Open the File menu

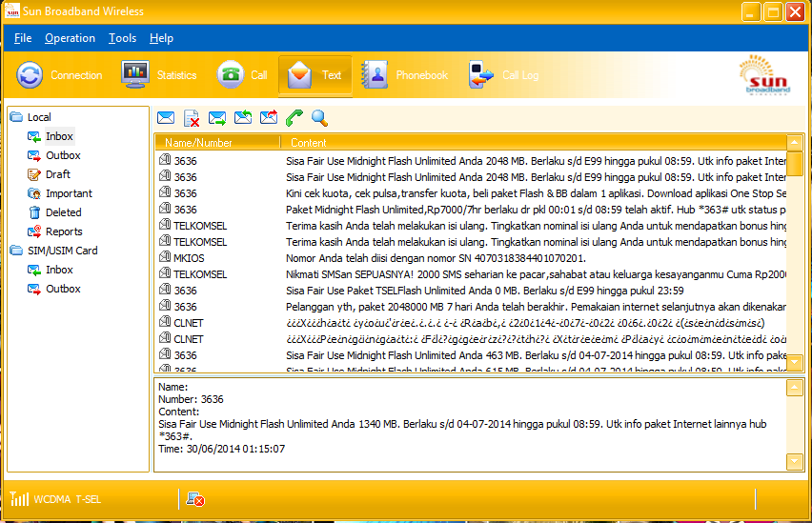coord(23,38)
